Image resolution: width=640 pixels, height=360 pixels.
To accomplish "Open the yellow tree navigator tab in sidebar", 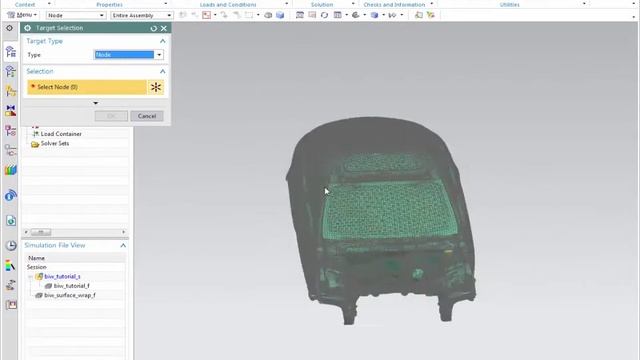I will (x=11, y=91).
